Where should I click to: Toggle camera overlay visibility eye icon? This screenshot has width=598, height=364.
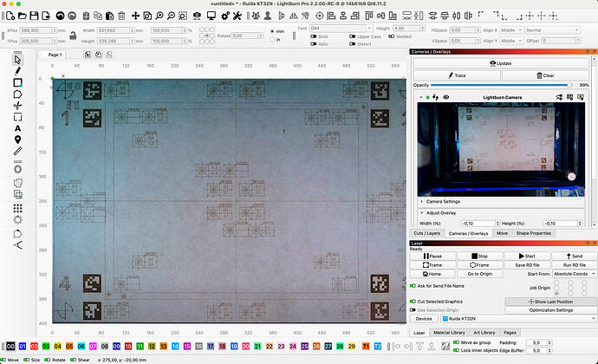(446, 97)
